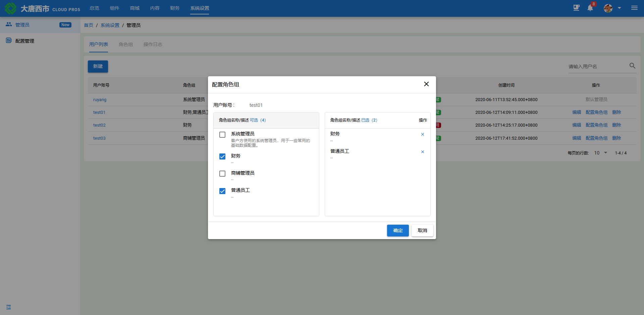
Task: Click the username search input field
Action: (598, 66)
